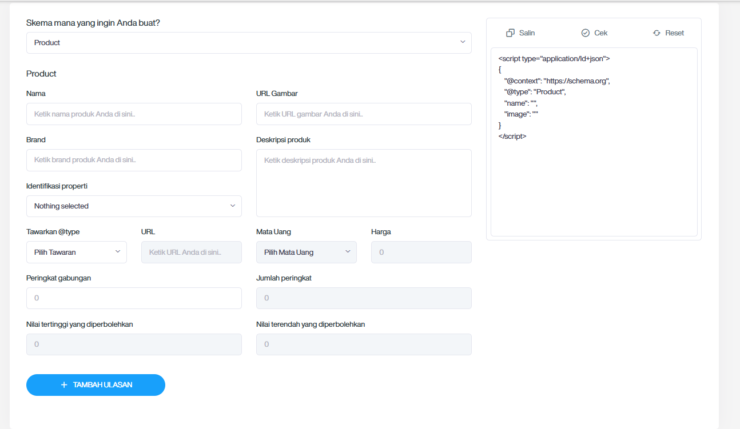The image size is (740, 429).
Task: Click the Nilai tertinggi yang diperbolehkan field
Action: pos(134,345)
